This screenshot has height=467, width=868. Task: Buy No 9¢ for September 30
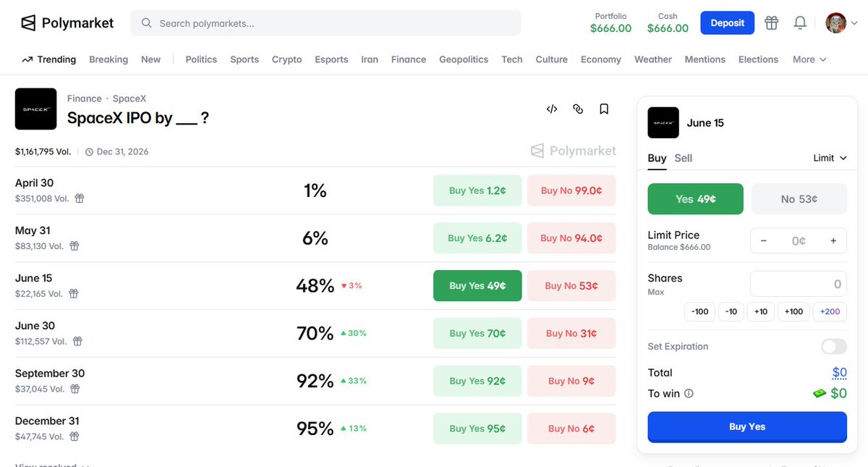coord(571,381)
